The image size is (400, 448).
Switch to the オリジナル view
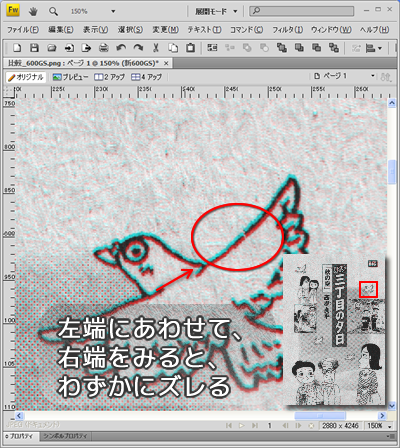tap(26, 77)
